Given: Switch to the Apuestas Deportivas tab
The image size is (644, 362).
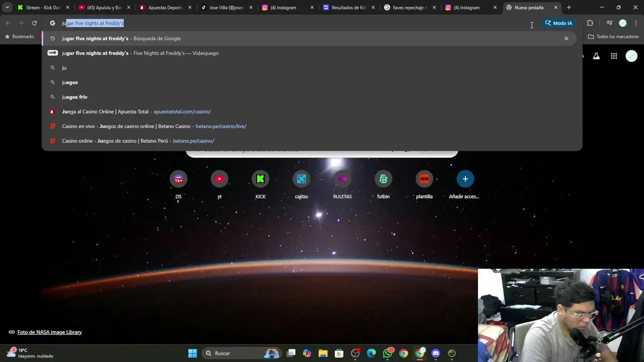Looking at the screenshot, I should click(165, 8).
